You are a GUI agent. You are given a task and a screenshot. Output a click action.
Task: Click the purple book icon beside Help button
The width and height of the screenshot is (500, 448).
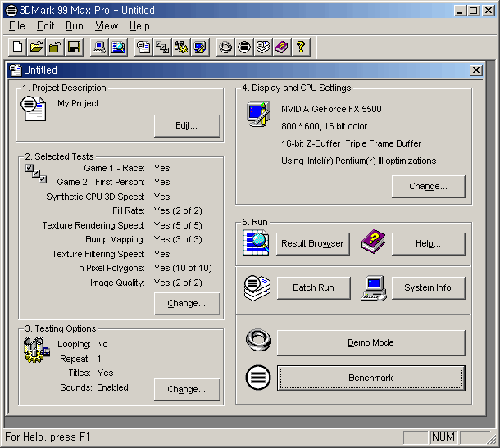[373, 242]
